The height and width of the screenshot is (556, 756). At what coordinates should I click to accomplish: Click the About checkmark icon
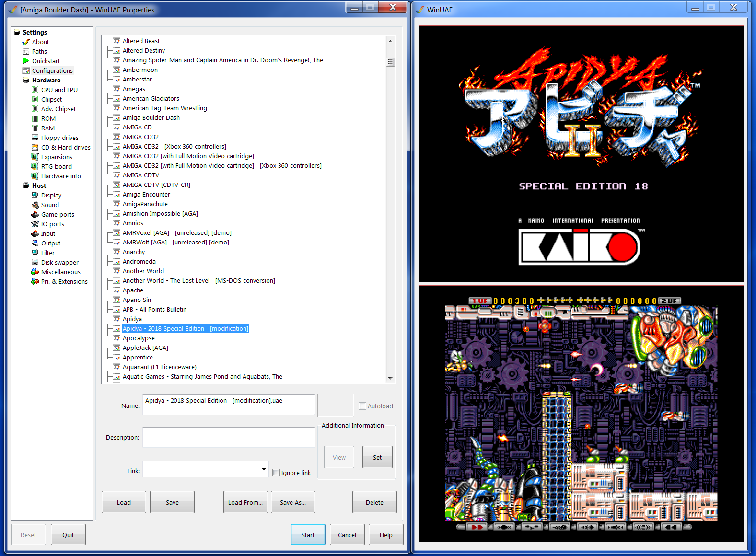point(26,42)
